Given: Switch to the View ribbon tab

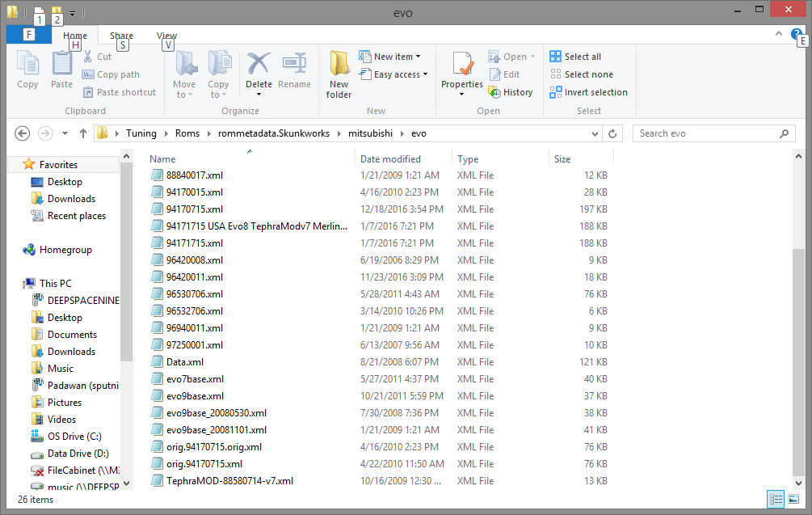Looking at the screenshot, I should [x=166, y=36].
